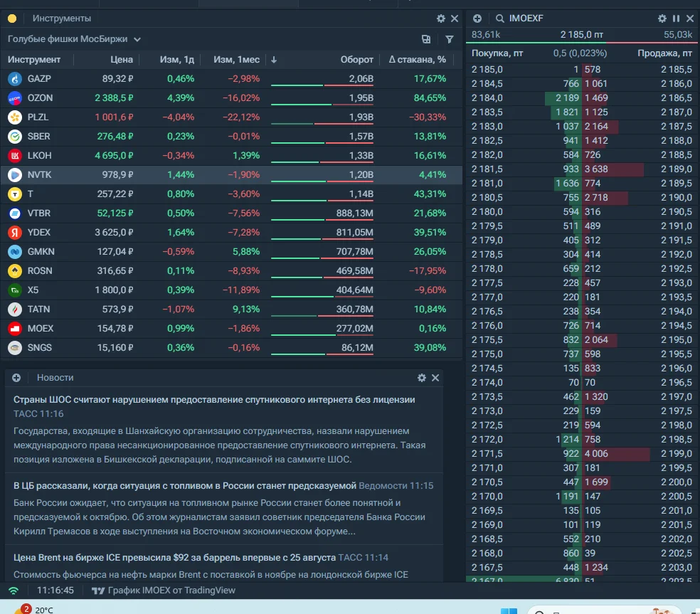700x614 pixels.
Task: Click bid volume 2 189 at 2 184,0
Action: point(567,97)
